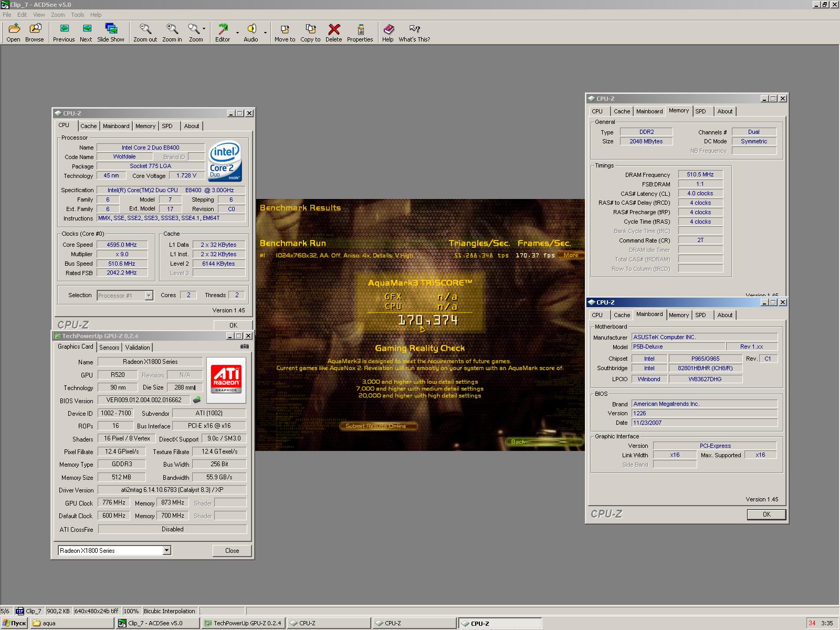The image size is (840, 630).
Task: Click the Open toolbar icon in ACDSee
Action: 13,33
